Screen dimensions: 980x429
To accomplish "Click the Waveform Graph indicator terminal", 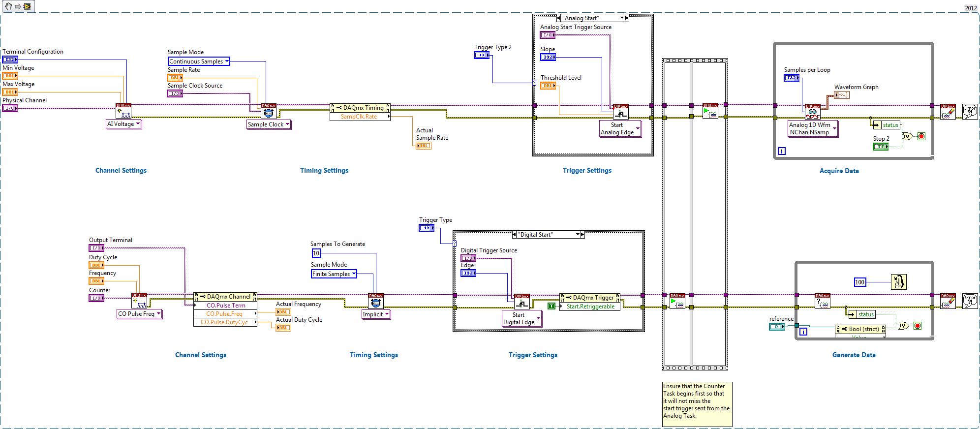I will tap(842, 95).
